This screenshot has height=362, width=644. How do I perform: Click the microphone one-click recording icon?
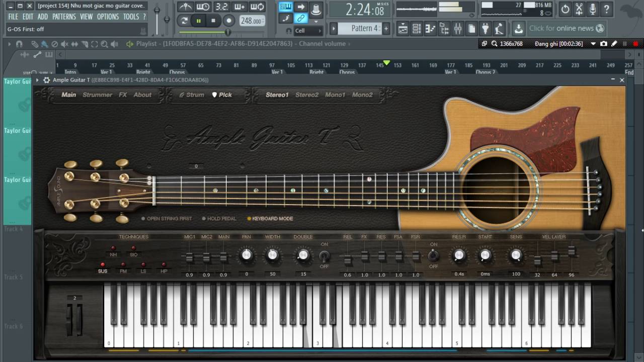[593, 9]
